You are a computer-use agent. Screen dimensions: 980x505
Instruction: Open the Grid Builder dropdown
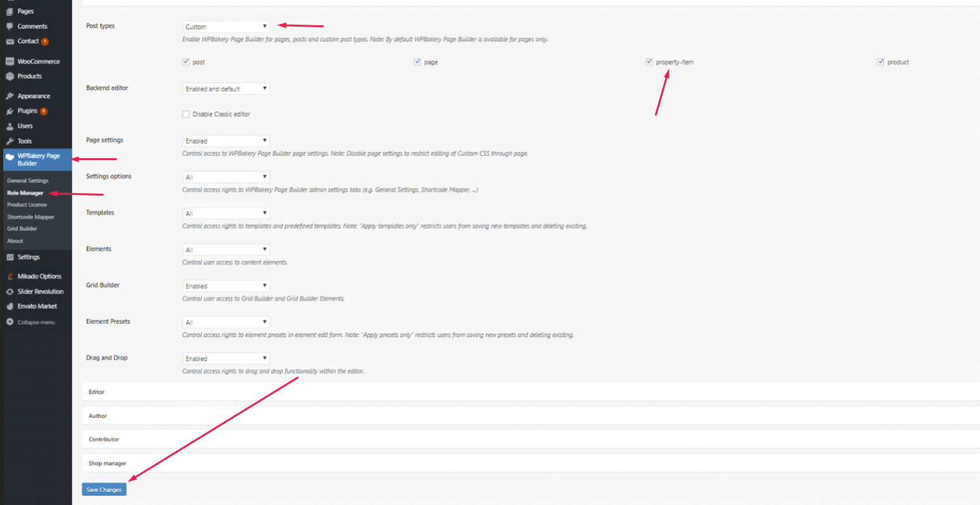coord(226,285)
